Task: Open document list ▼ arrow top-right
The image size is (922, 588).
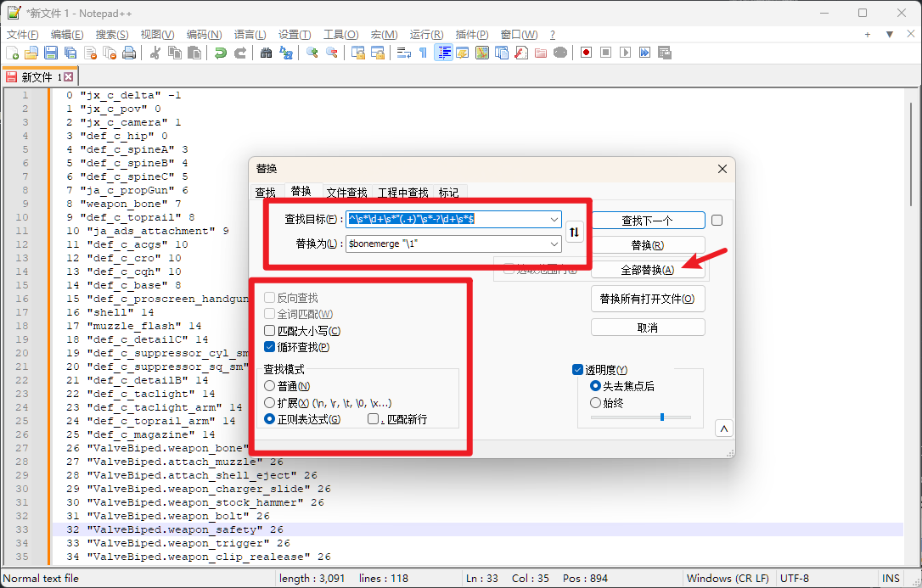Action: coord(890,35)
